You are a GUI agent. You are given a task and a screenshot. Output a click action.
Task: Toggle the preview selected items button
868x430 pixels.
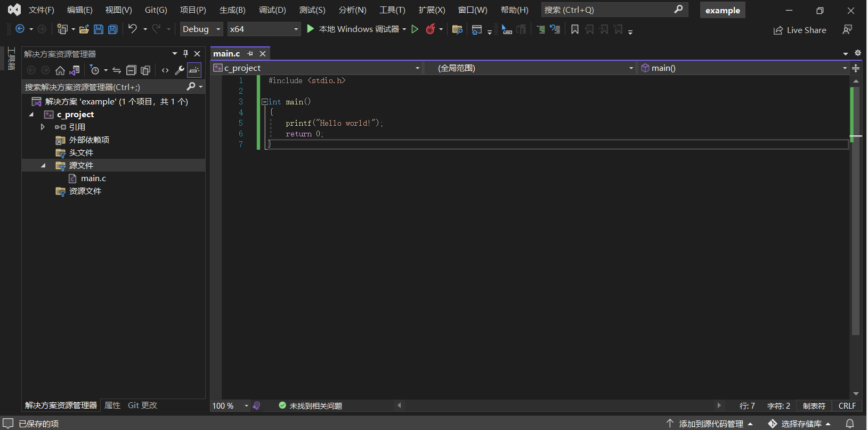194,70
